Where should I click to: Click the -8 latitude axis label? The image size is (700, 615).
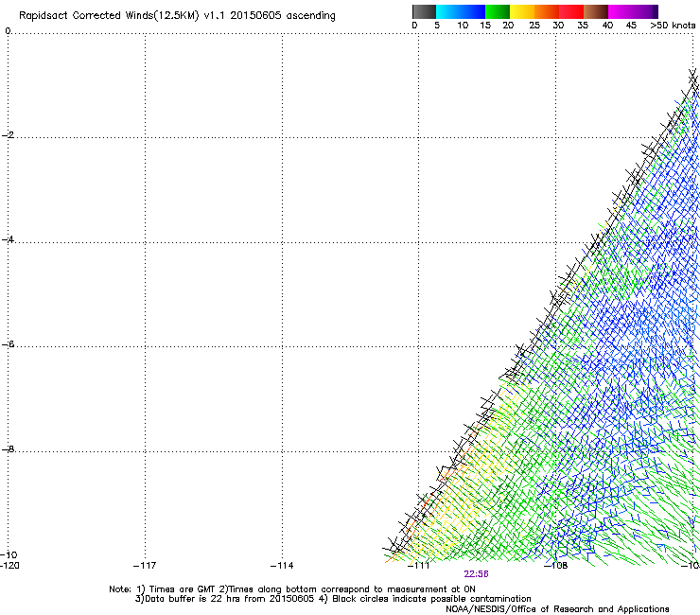tap(8, 449)
